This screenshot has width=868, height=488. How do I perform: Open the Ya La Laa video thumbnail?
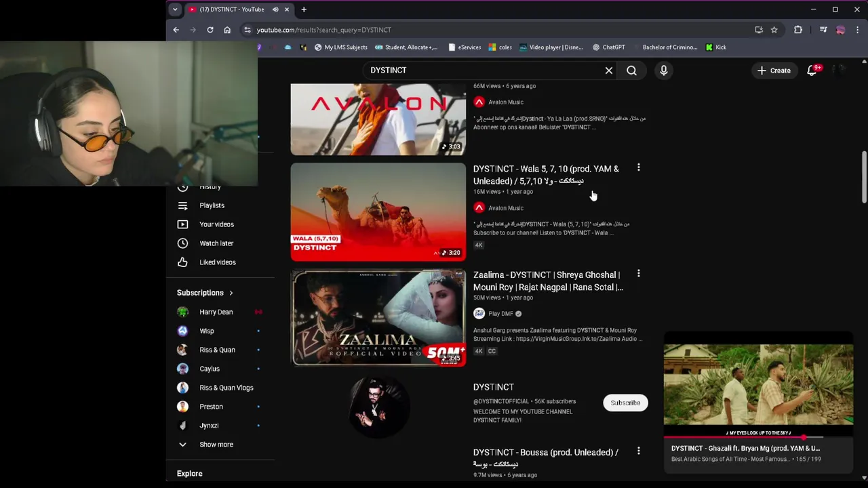[378, 119]
